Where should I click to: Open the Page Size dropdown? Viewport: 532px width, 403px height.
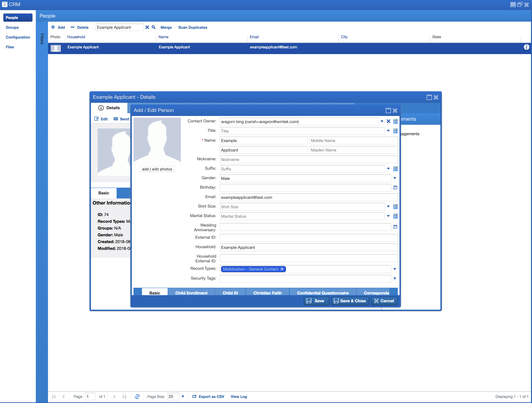point(183,397)
